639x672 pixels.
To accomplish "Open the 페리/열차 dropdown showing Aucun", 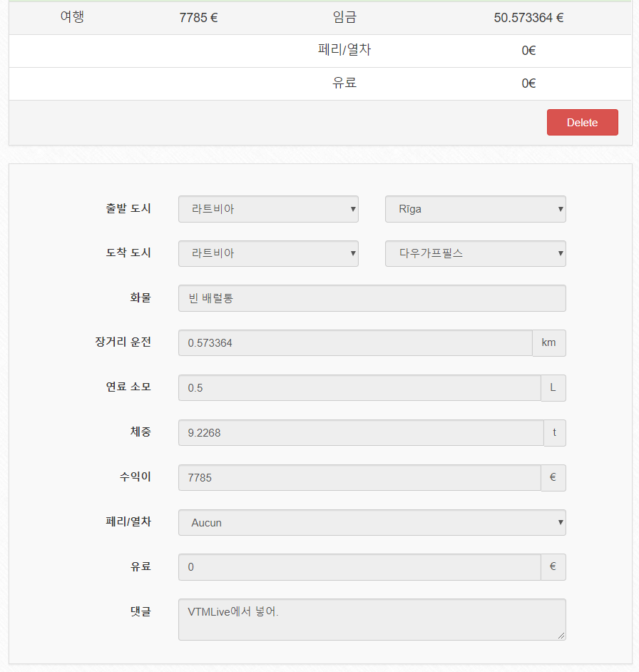I will click(372, 522).
